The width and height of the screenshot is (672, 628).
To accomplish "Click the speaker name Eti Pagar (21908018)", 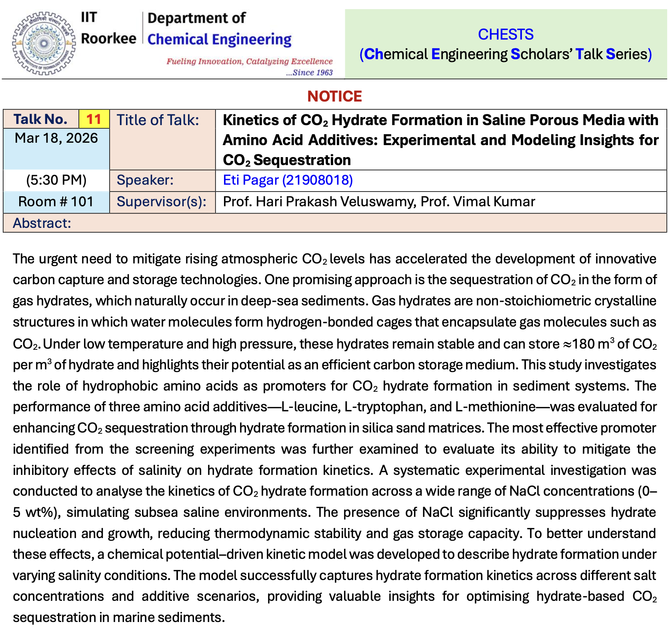I will coord(288,180).
